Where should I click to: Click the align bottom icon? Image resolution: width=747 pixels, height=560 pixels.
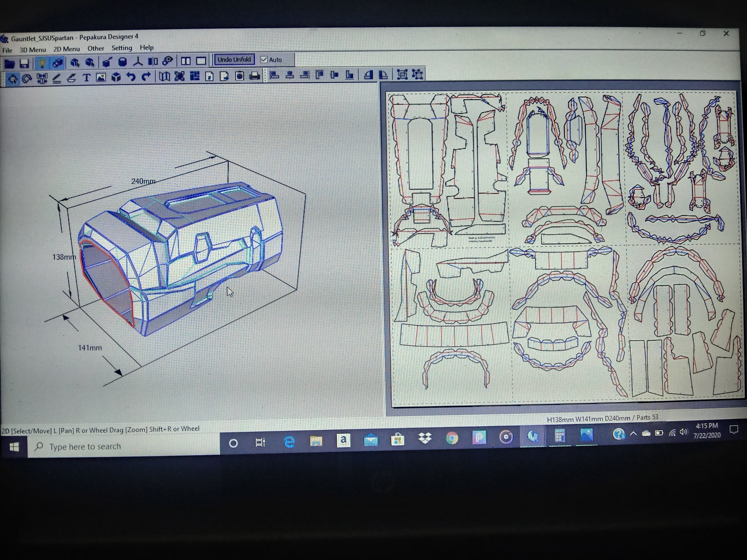[x=349, y=74]
